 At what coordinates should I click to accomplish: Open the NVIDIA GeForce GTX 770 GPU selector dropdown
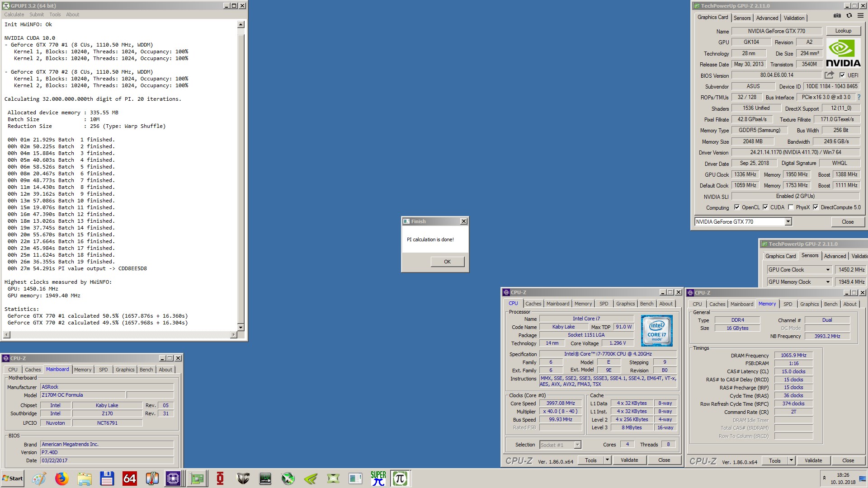[788, 222]
